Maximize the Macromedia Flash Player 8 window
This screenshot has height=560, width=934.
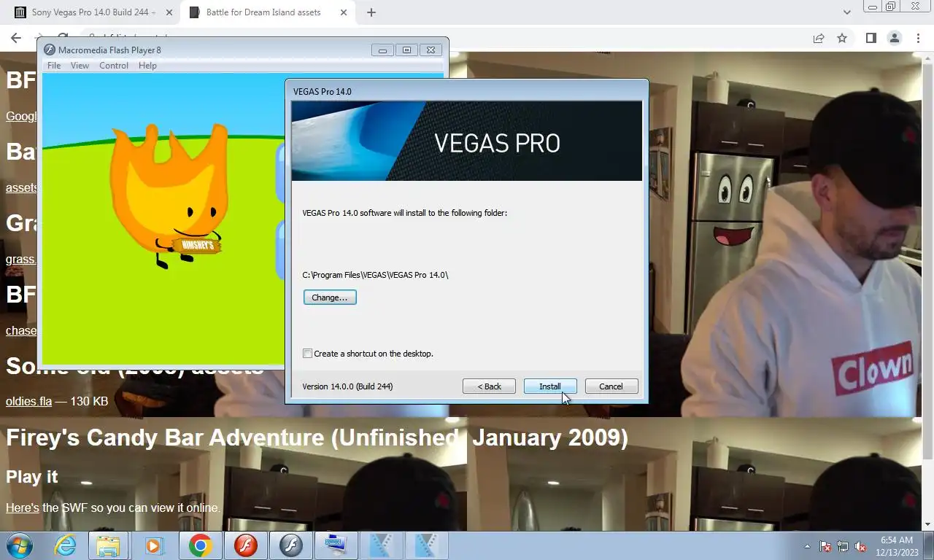pos(406,50)
